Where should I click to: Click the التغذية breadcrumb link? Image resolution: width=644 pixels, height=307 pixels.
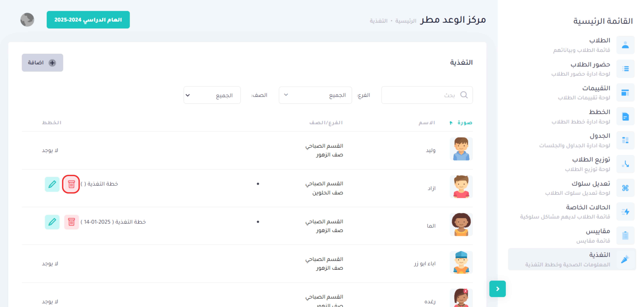click(378, 21)
